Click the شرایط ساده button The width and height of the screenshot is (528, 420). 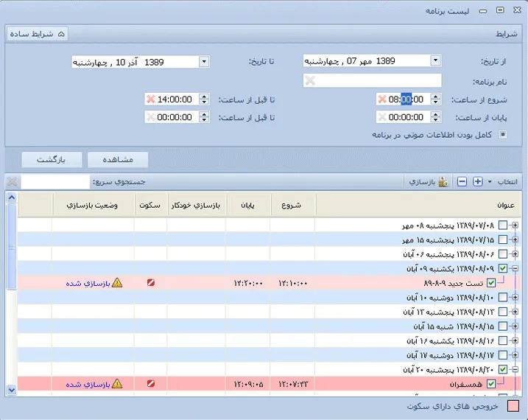click(x=38, y=34)
